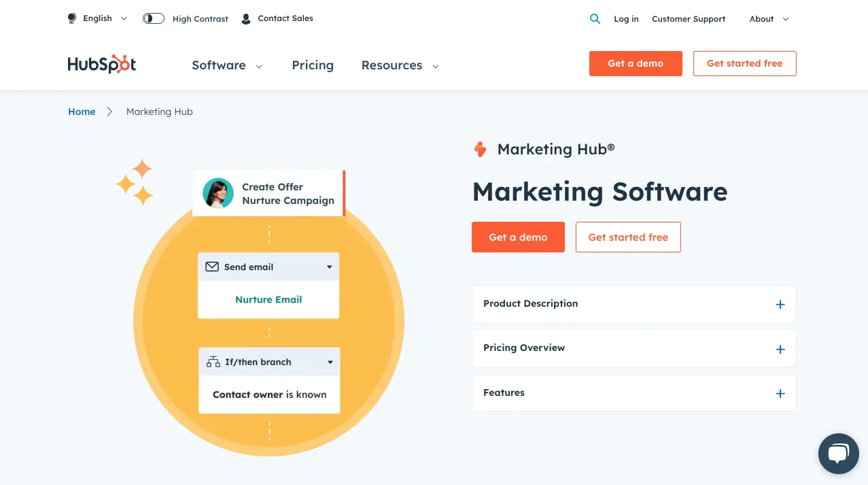The image size is (868, 485).
Task: Expand the Features section
Action: tap(633, 393)
